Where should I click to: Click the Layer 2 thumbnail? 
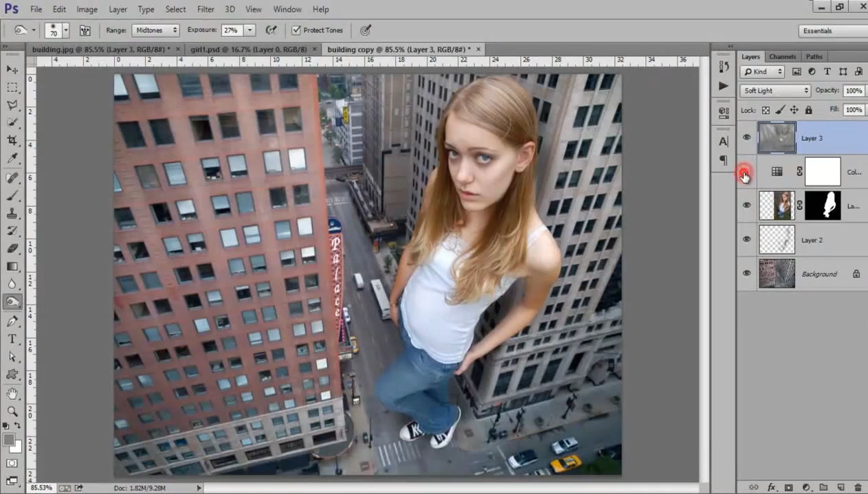pos(777,240)
